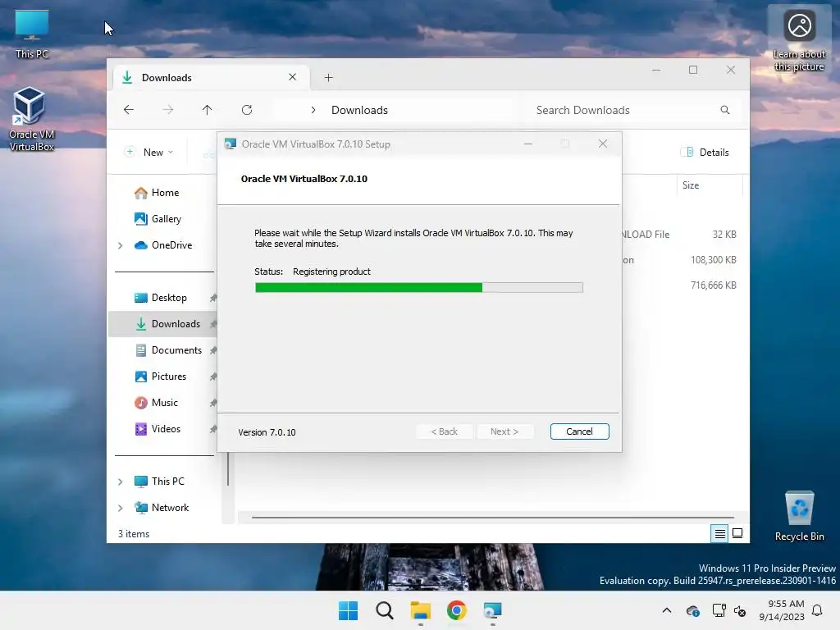Expand the OneDrive tree node
This screenshot has height=630, width=840.
point(121,245)
